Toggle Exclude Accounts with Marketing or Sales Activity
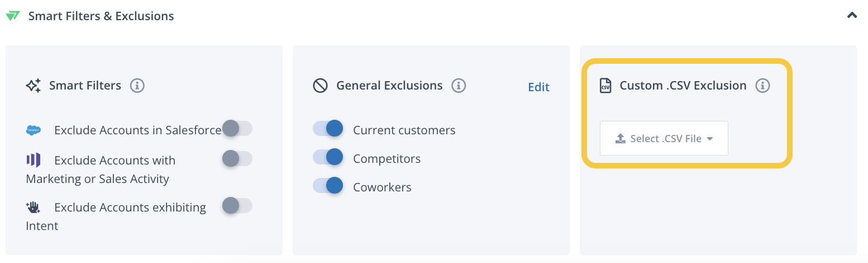Screen dimensions: 868x263 [237, 159]
